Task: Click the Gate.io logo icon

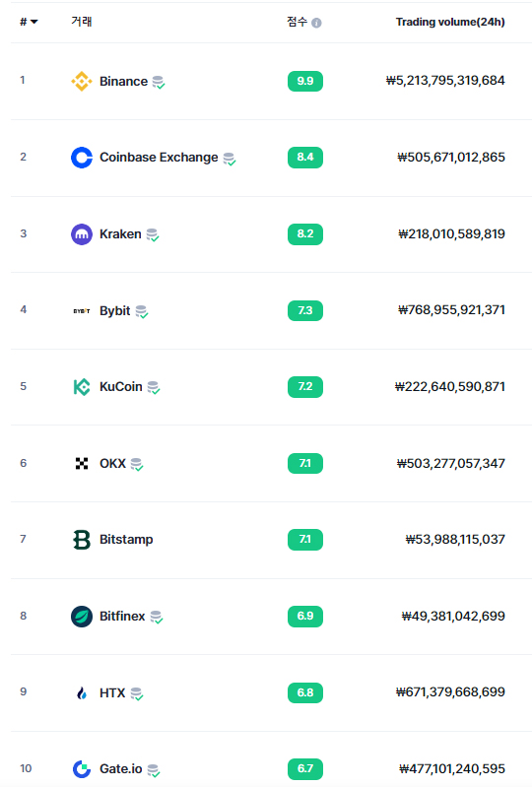Action: 82,769
